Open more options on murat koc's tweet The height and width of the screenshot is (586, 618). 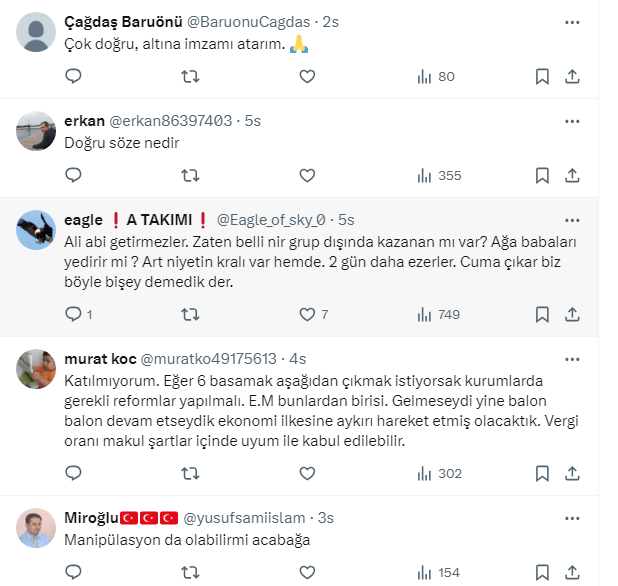(x=572, y=358)
